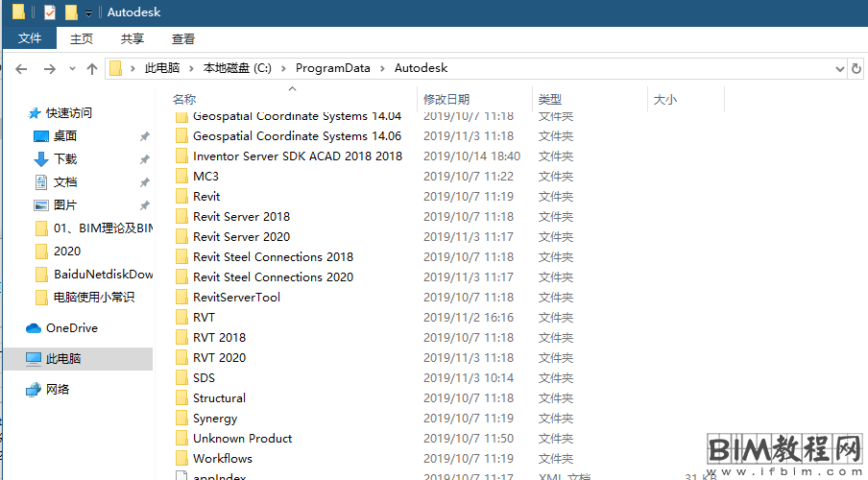Click the Revit folder icon

[x=181, y=197]
